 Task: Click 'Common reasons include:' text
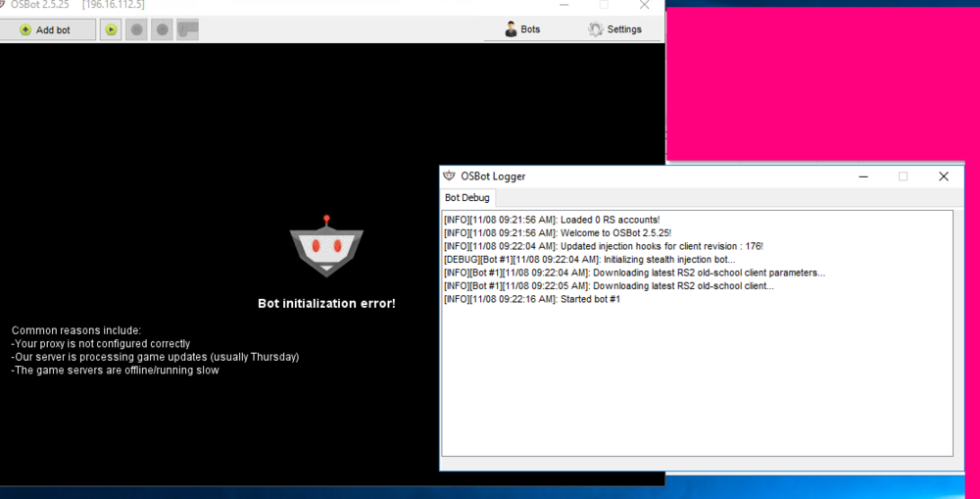pyautogui.click(x=76, y=330)
